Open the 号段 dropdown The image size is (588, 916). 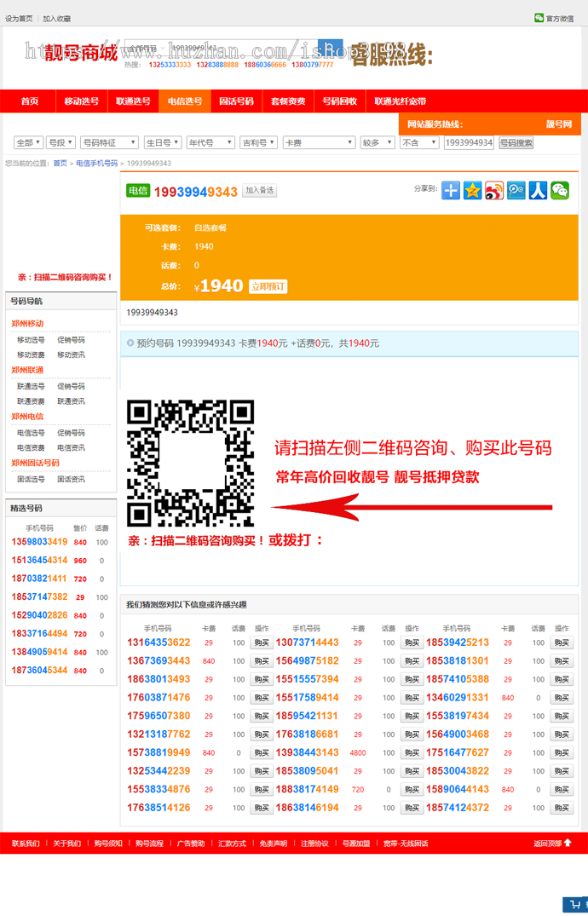tap(61, 142)
